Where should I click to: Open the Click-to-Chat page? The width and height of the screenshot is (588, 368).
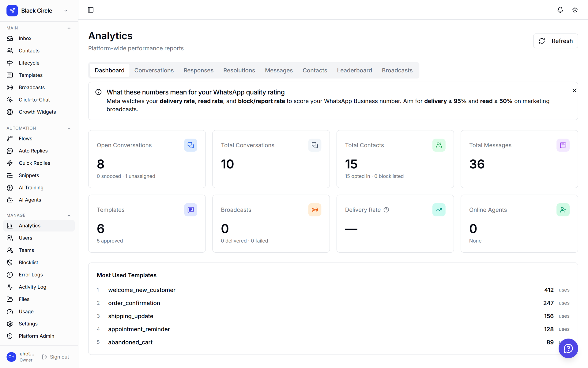pos(39,100)
